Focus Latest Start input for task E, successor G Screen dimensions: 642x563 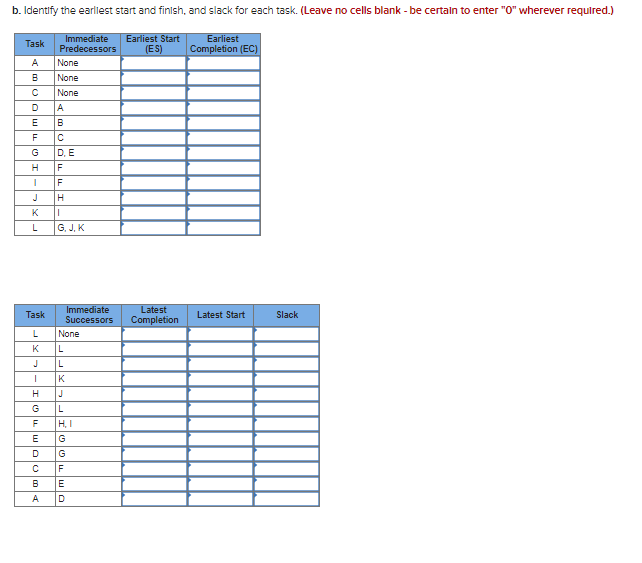pyautogui.click(x=221, y=439)
